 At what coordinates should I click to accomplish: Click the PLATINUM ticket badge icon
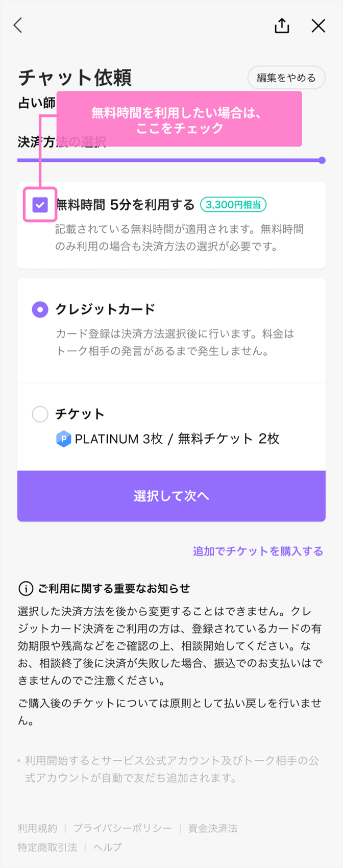pos(63,439)
